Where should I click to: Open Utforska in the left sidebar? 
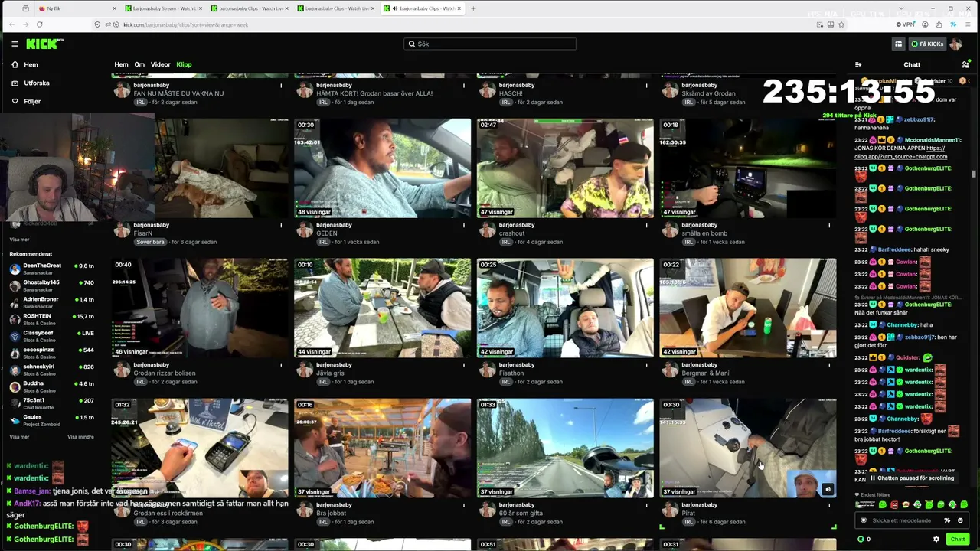click(x=36, y=83)
